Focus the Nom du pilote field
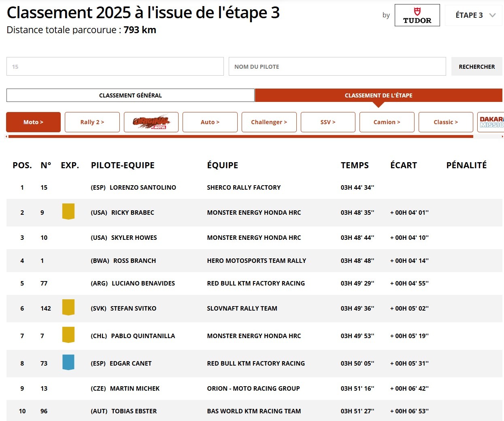This screenshot has width=504, height=421. pos(337,66)
